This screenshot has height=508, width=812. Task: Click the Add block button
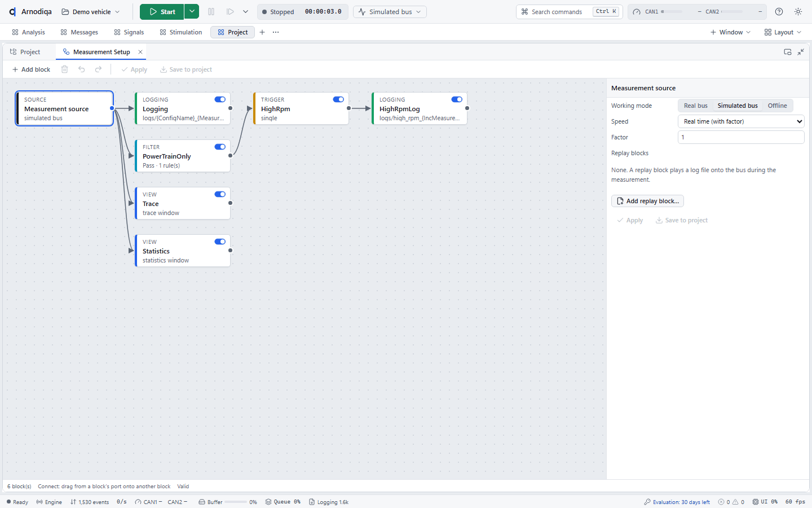(x=31, y=69)
